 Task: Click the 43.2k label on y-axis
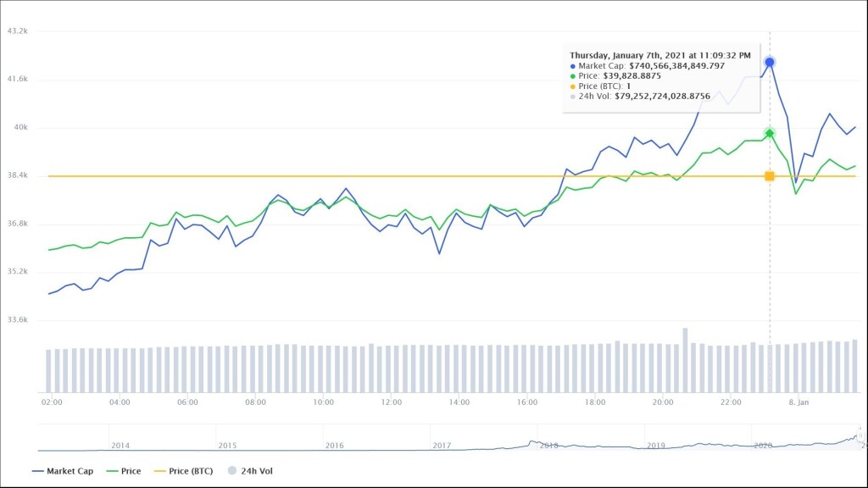[x=18, y=30]
